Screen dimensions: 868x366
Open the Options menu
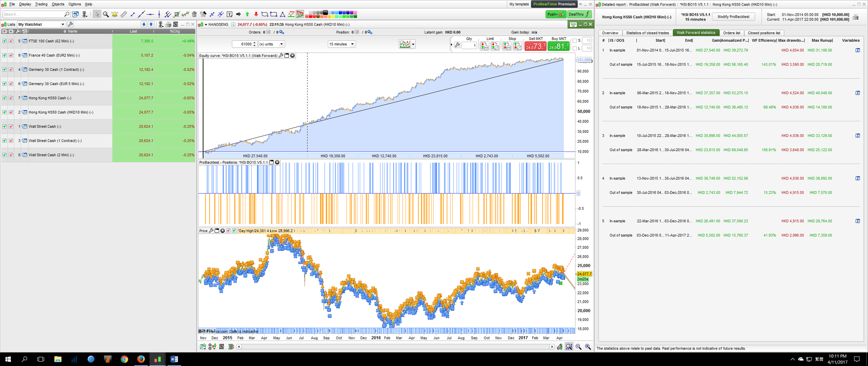pyautogui.click(x=75, y=4)
